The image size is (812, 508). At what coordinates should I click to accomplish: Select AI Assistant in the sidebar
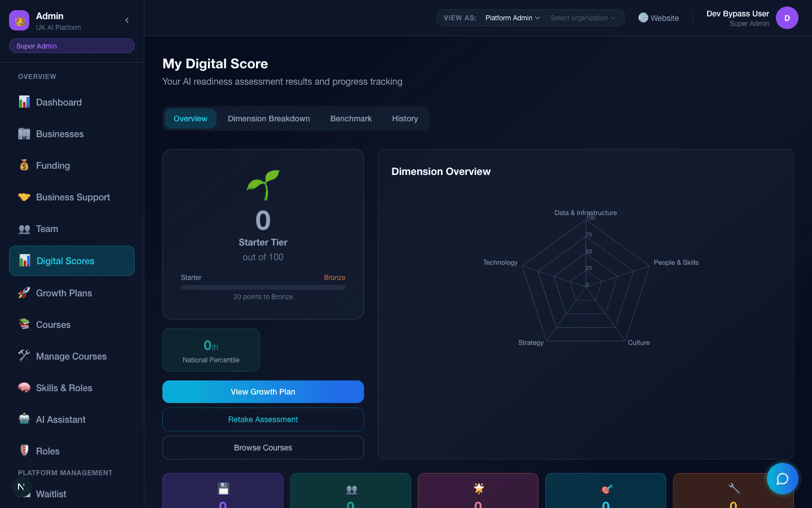click(x=72, y=419)
